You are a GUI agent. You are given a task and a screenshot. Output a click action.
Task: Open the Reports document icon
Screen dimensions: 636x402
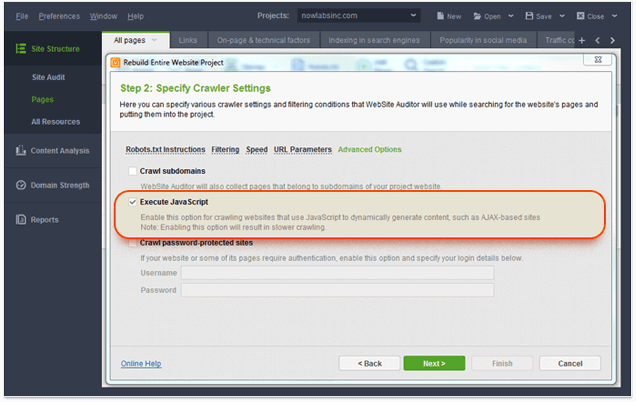[21, 219]
